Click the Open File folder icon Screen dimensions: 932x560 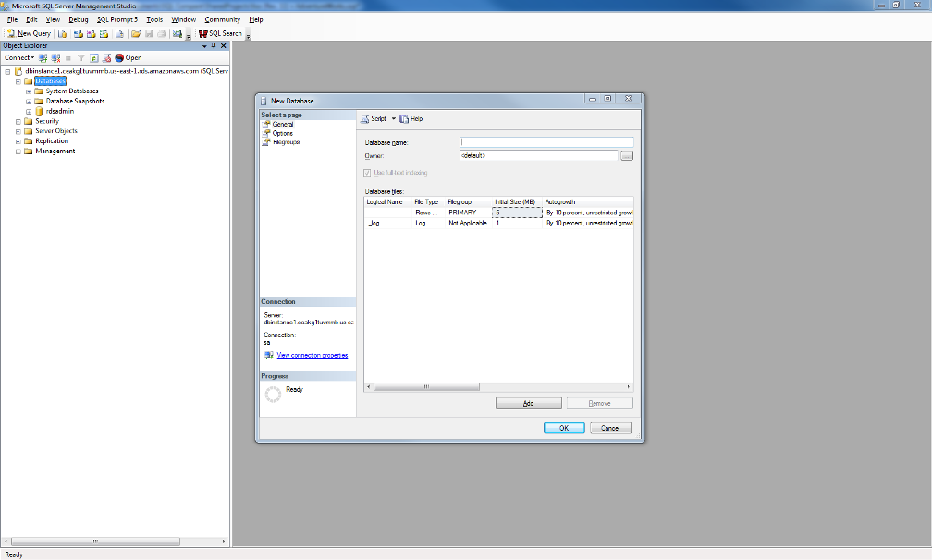pyautogui.click(x=136, y=34)
